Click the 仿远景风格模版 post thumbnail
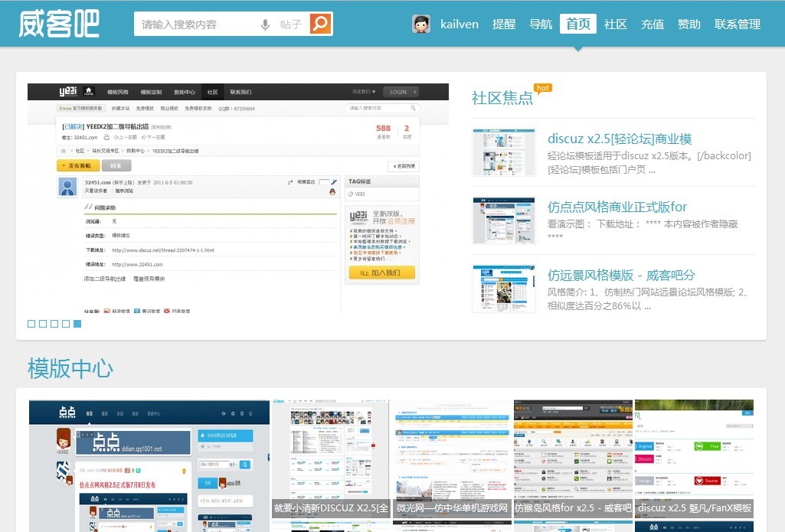 503,289
